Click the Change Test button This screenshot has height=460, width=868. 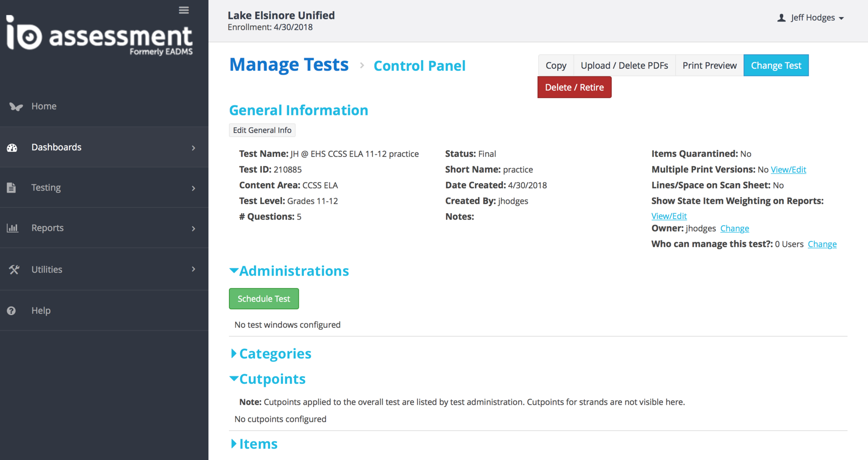(x=776, y=66)
